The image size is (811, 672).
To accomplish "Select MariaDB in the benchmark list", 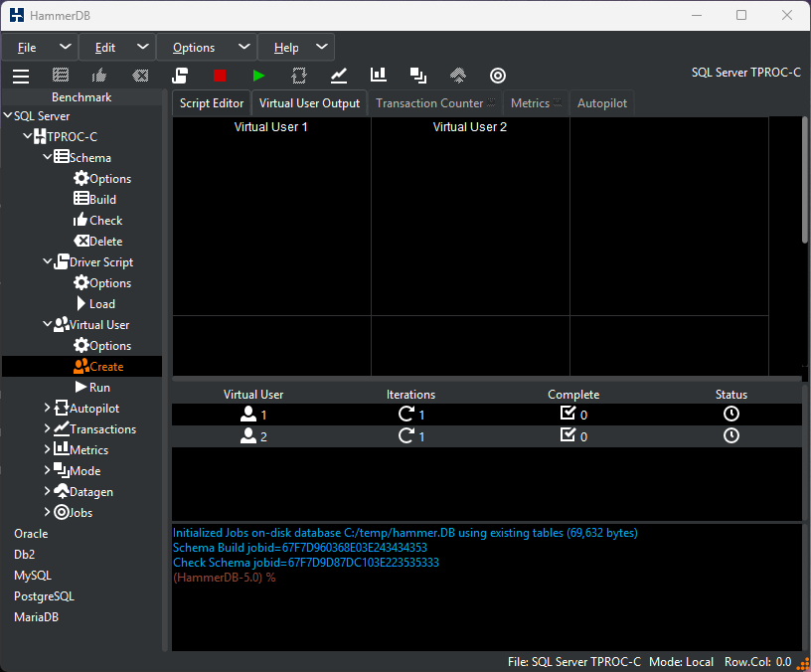I will [36, 616].
